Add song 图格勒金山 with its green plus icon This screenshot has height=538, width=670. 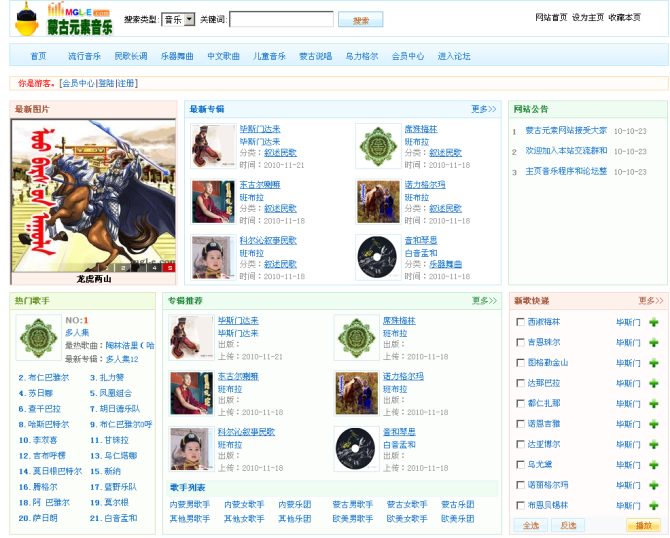click(x=653, y=363)
